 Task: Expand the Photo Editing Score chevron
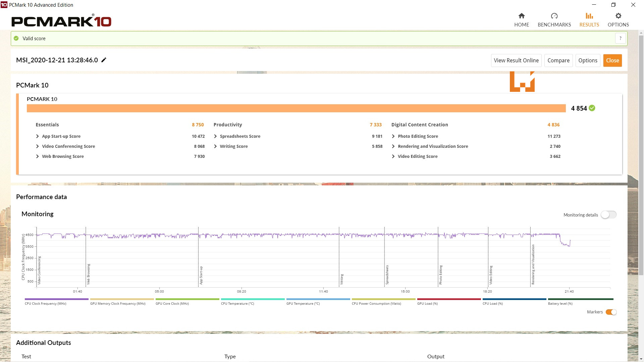coord(393,136)
